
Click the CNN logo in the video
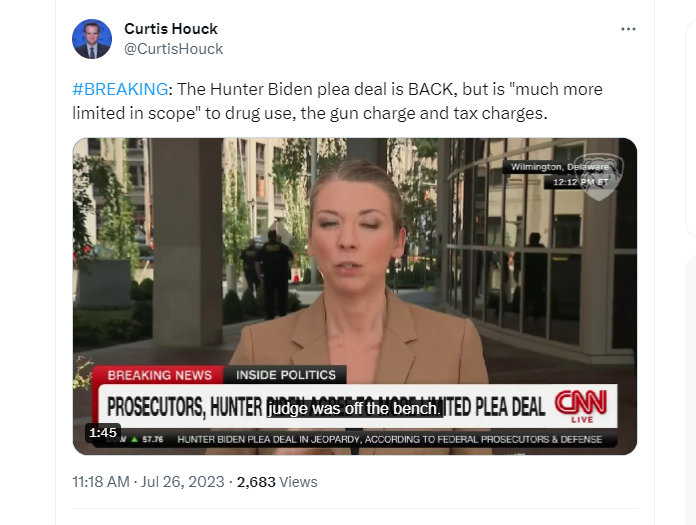click(581, 406)
